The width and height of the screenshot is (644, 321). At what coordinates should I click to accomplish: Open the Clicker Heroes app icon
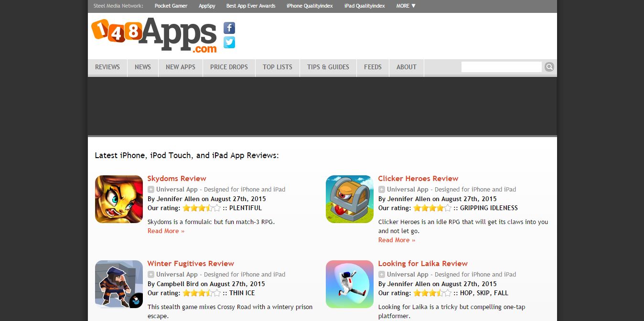pos(350,199)
